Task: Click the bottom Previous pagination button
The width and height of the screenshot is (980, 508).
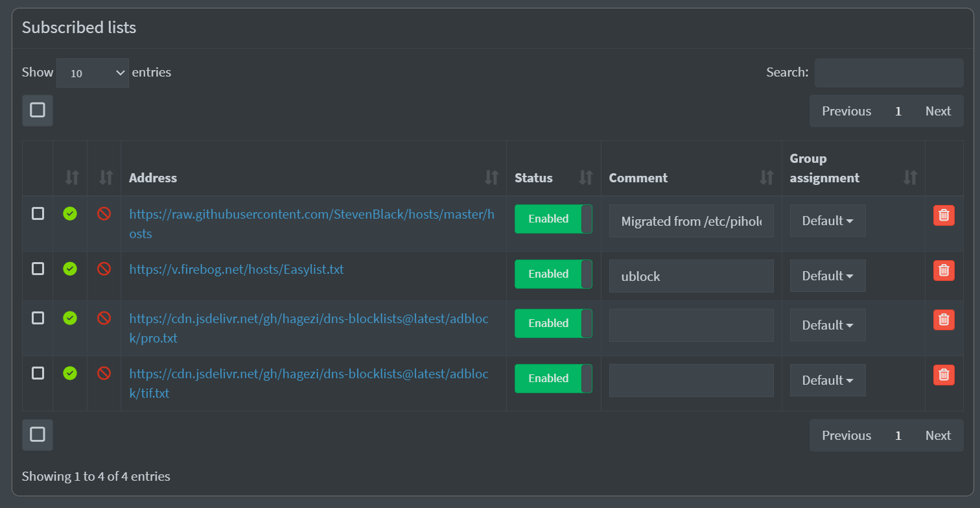Action: click(846, 435)
